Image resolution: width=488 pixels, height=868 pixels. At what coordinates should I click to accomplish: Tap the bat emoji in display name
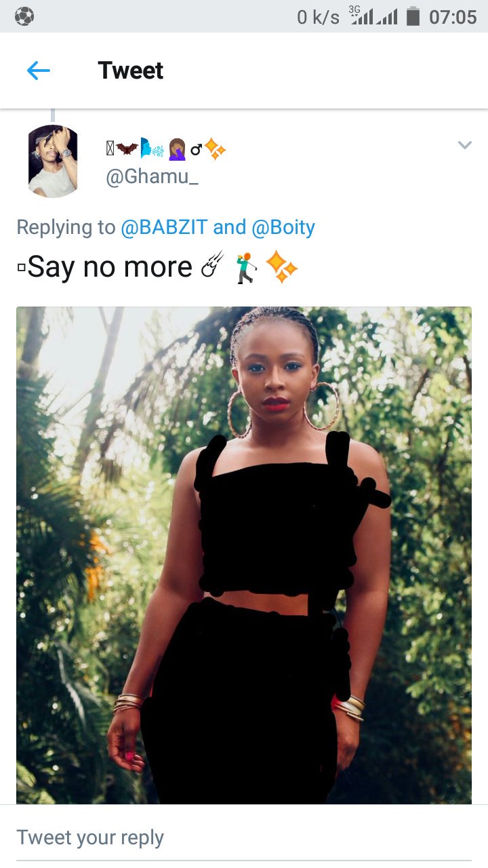pos(127,148)
